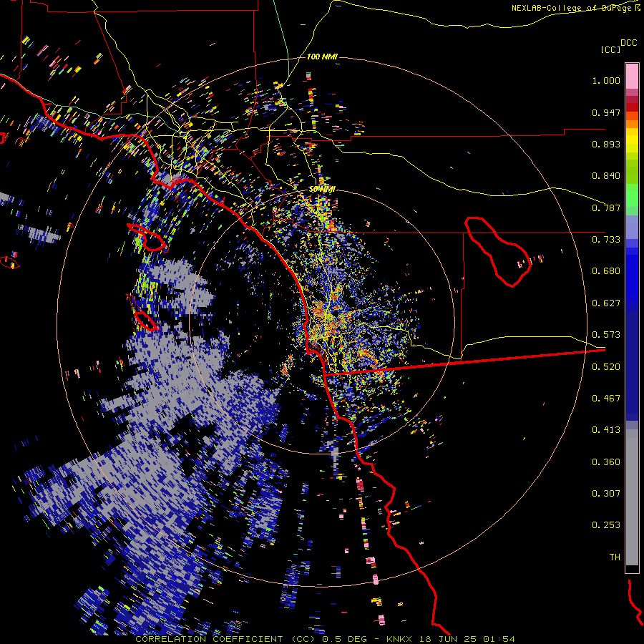Viewport: 644px width, 644px height.
Task: Click the 0.840 scale value
Action: [606, 176]
